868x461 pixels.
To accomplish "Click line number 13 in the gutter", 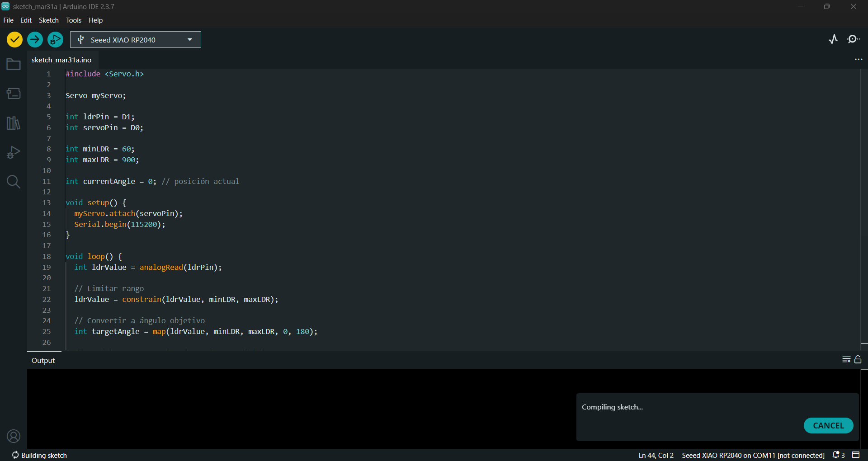I will tap(47, 202).
